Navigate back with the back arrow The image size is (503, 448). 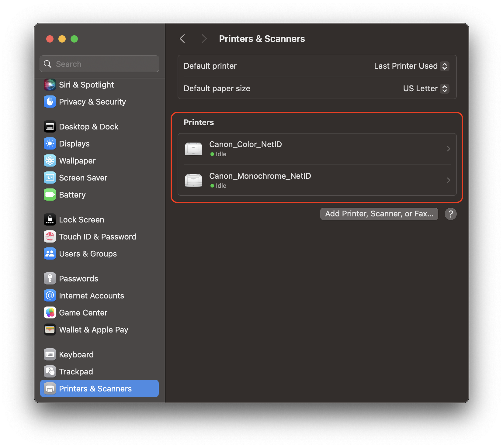click(182, 39)
